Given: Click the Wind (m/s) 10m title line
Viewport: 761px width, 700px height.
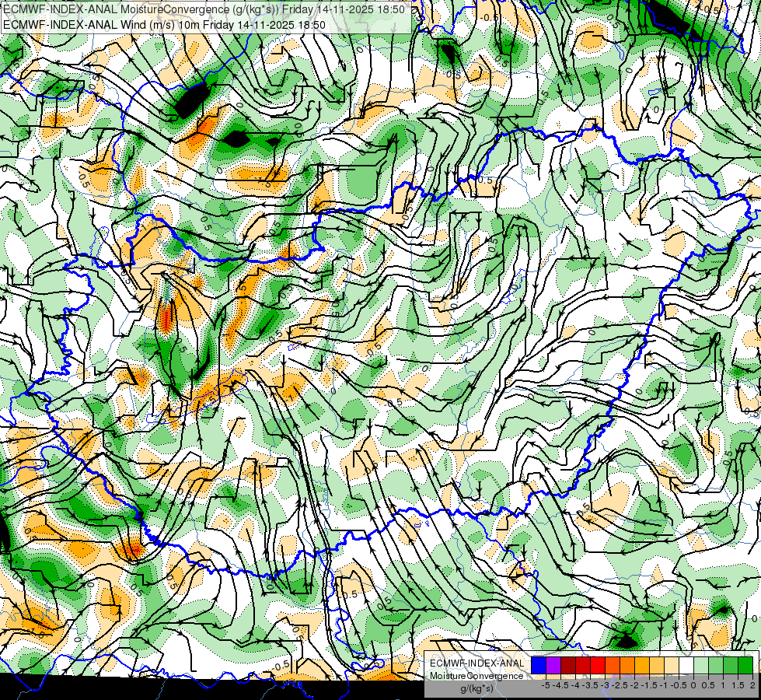Looking at the screenshot, I should (x=165, y=24).
